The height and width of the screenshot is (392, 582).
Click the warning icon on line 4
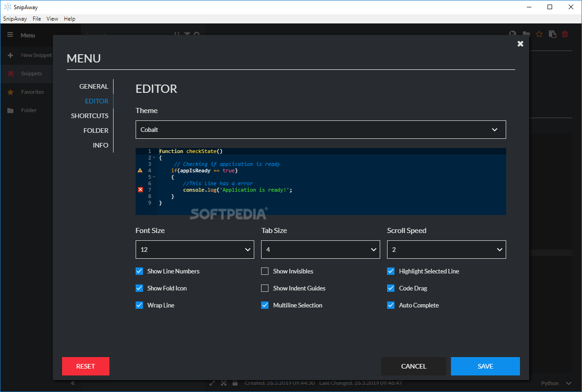click(x=140, y=170)
